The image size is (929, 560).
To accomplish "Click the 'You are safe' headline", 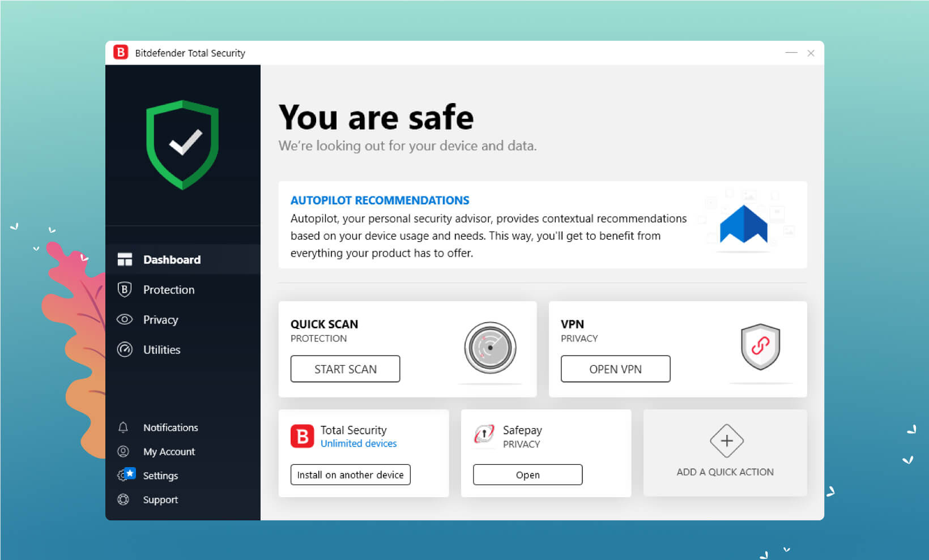I will click(x=376, y=117).
